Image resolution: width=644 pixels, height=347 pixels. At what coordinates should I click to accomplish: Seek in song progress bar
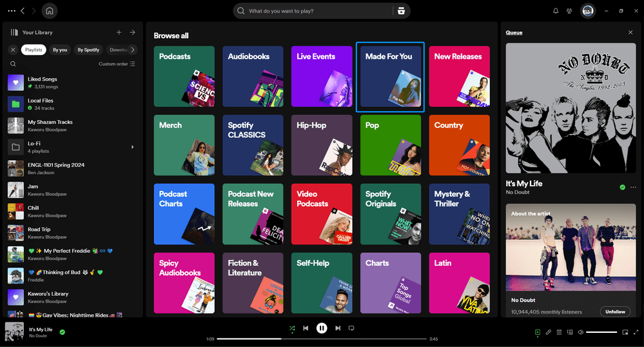(x=322, y=339)
